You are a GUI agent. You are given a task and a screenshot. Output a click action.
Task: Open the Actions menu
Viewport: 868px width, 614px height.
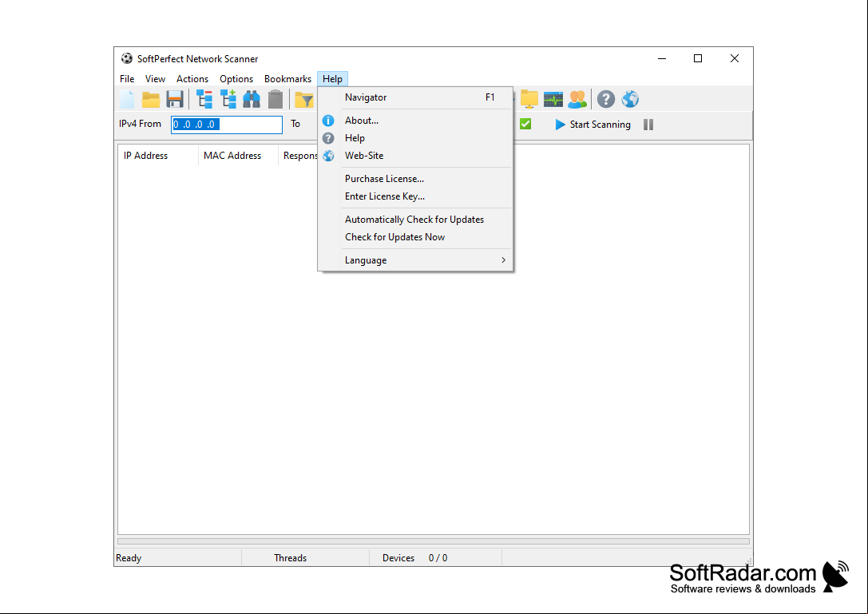[x=192, y=78]
